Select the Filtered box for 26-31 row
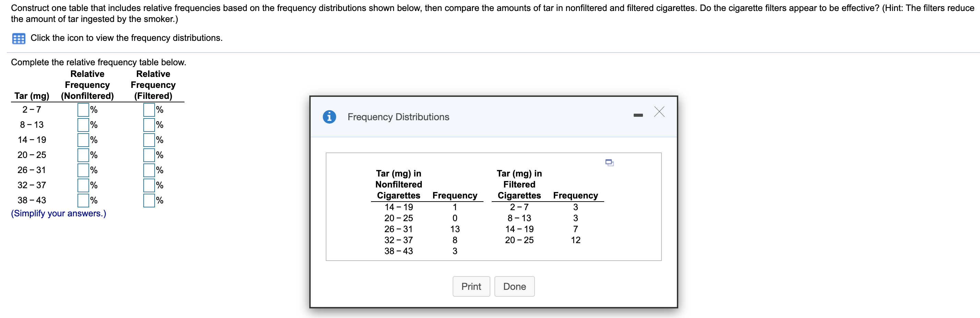This screenshot has width=980, height=318. coord(148,170)
